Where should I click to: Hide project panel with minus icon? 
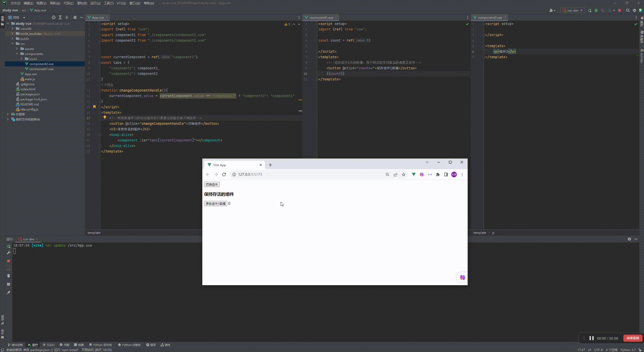[x=81, y=18]
